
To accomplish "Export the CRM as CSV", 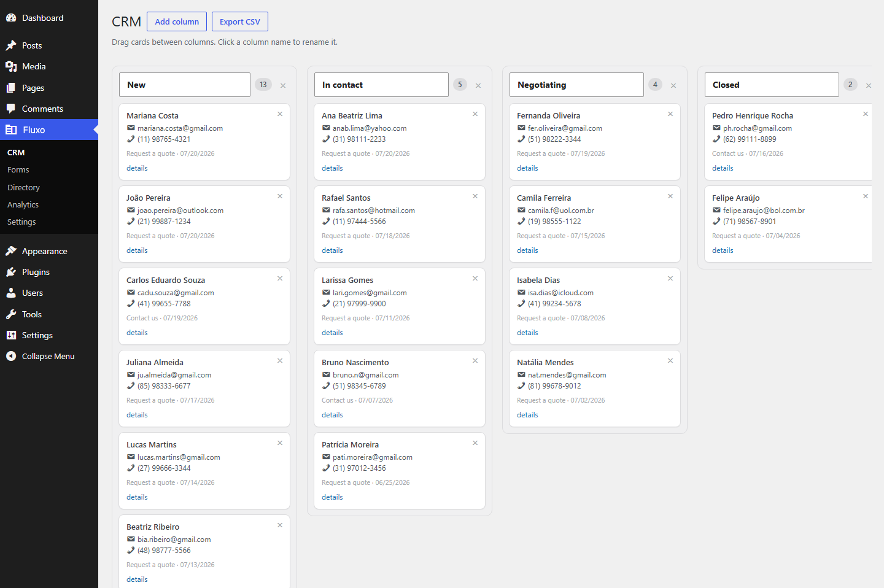I will (240, 21).
